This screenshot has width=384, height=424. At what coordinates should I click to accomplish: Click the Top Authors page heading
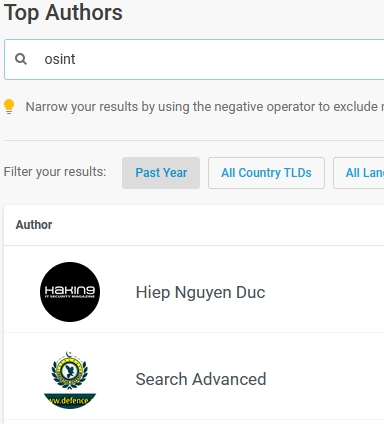63,13
